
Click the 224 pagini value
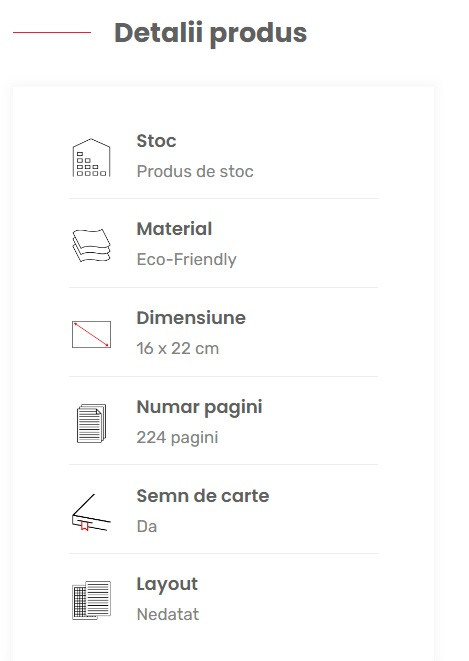pyautogui.click(x=177, y=438)
